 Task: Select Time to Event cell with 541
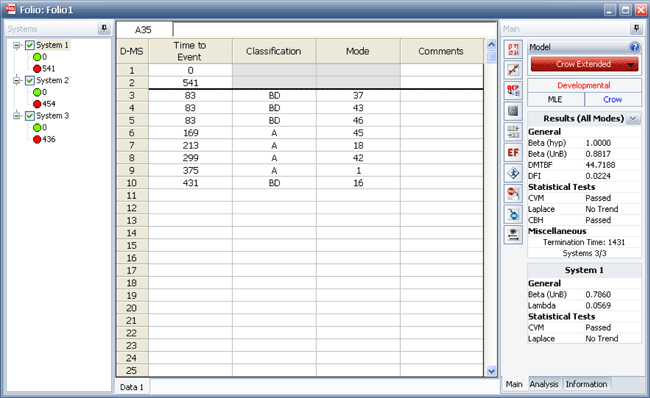190,83
